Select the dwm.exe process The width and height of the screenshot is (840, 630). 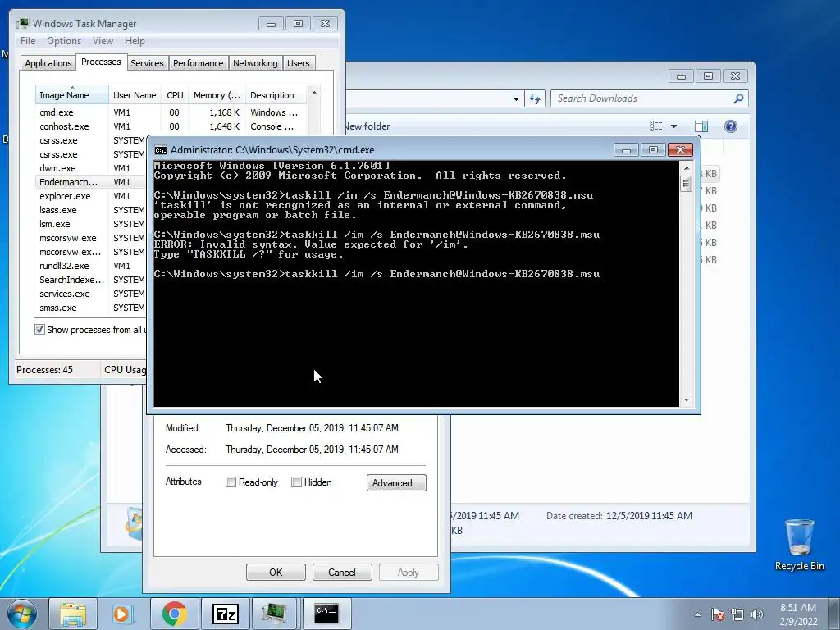(x=91, y=168)
